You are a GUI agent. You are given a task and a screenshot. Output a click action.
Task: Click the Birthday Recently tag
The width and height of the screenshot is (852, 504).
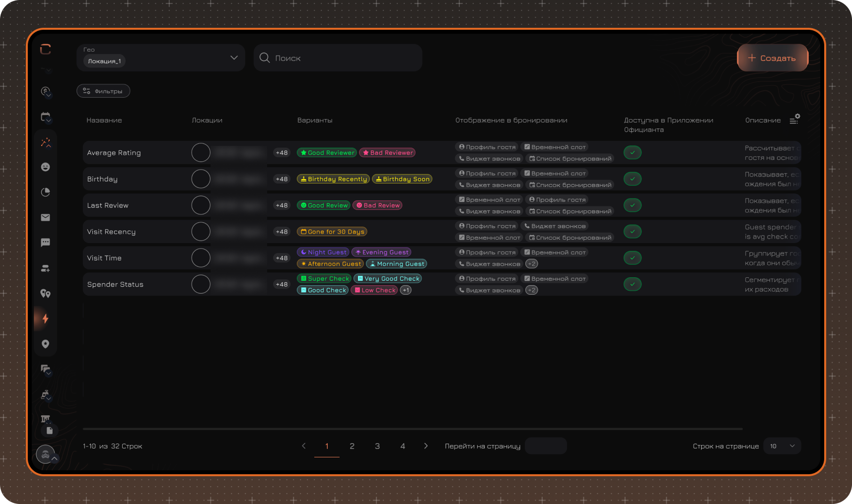[333, 179]
